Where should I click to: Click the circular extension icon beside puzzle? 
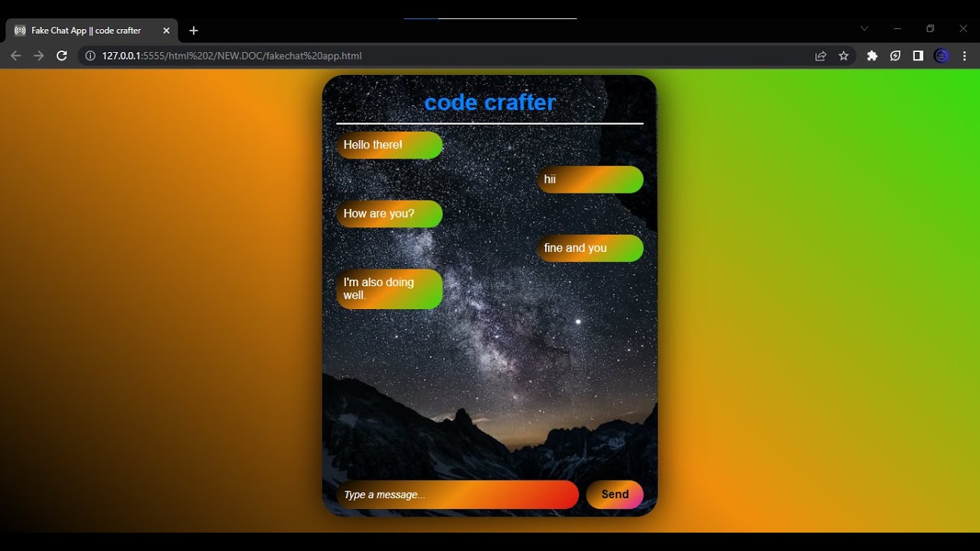point(895,56)
